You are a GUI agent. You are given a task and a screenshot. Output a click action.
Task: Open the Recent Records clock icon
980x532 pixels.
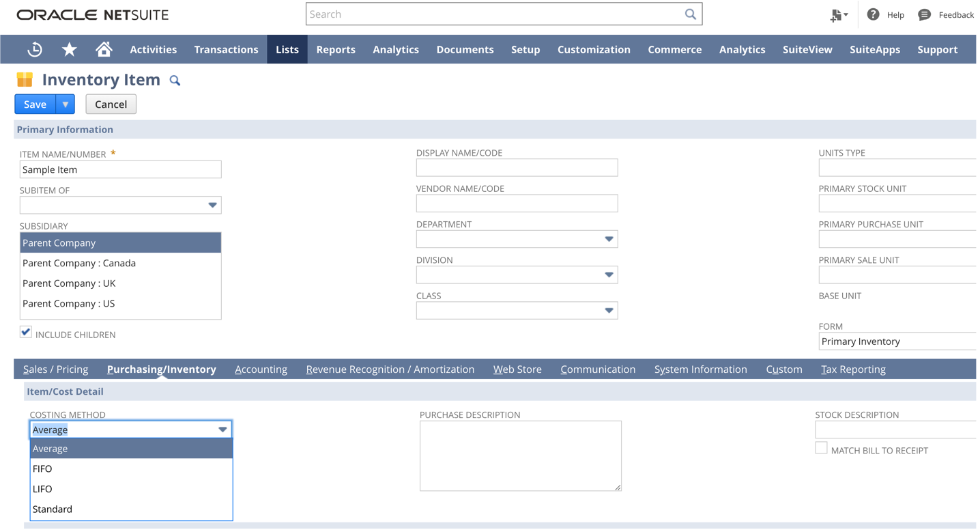point(35,49)
